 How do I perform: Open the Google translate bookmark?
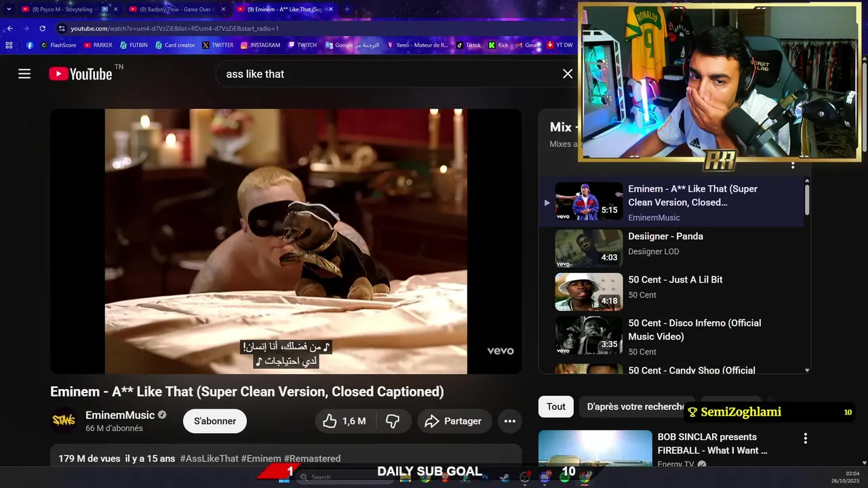pyautogui.click(x=352, y=45)
